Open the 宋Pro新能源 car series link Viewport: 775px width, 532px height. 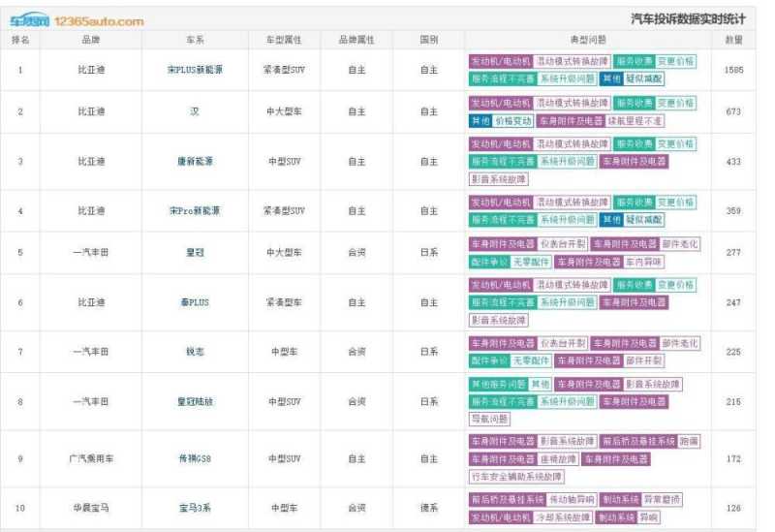click(x=195, y=210)
